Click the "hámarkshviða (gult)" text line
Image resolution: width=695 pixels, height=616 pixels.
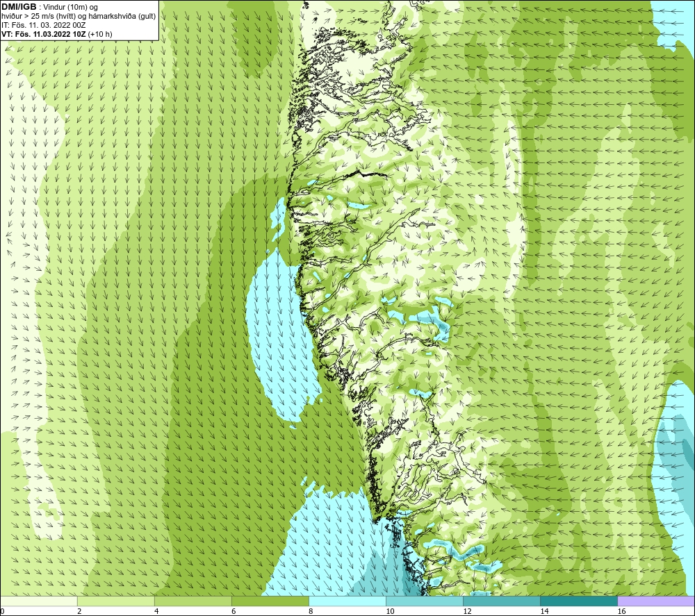pyautogui.click(x=123, y=17)
